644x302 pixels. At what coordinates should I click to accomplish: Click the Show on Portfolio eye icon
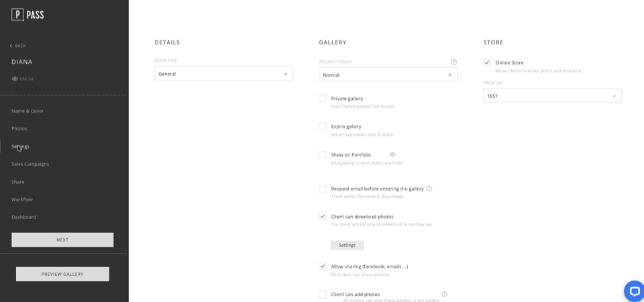[x=392, y=155]
